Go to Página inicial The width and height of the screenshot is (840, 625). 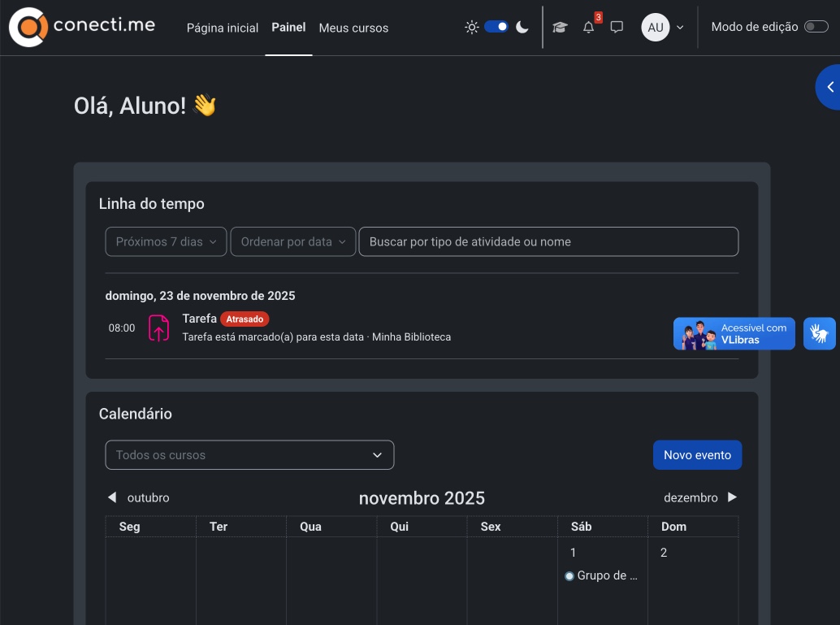(222, 28)
